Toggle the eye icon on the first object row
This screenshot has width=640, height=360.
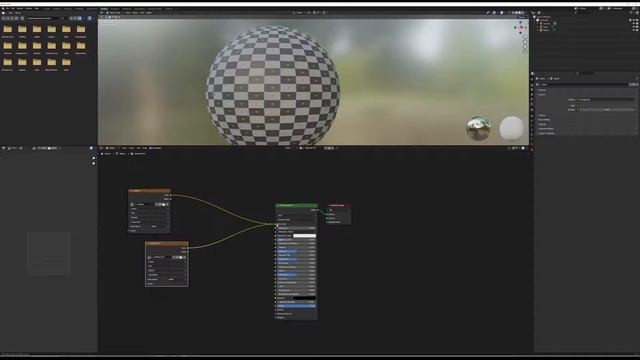pyautogui.click(x=634, y=24)
